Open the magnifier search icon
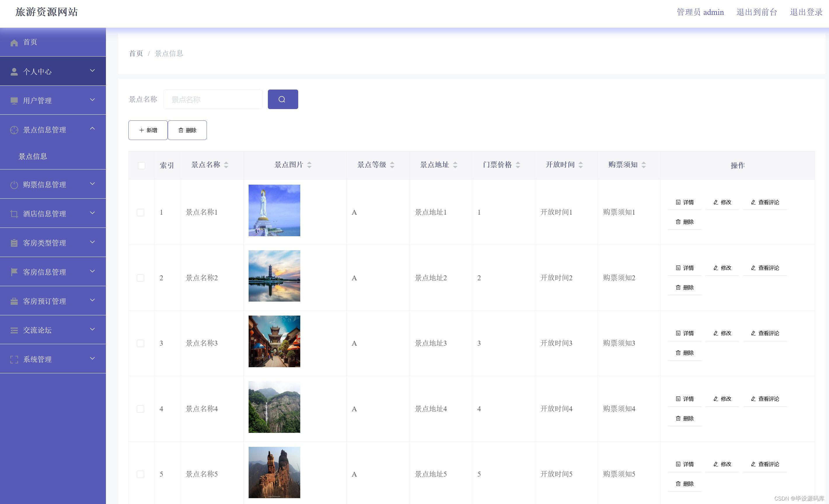 282,99
